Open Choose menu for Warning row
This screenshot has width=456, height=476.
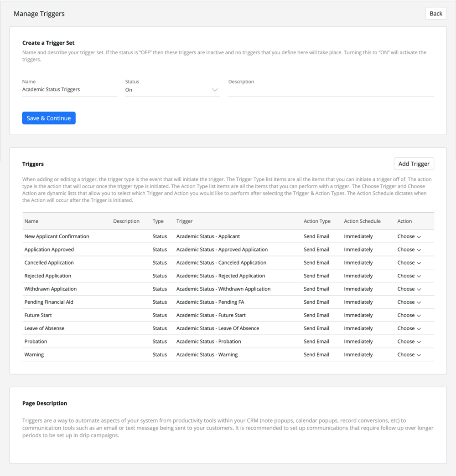click(409, 354)
